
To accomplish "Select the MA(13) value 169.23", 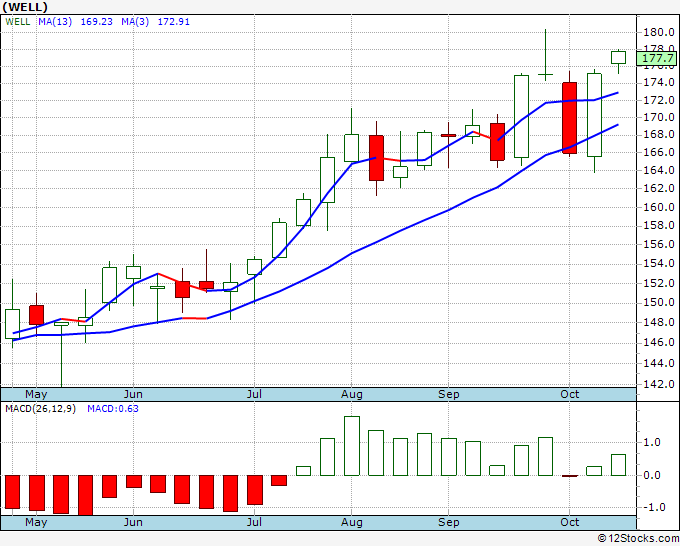I will tap(96, 22).
